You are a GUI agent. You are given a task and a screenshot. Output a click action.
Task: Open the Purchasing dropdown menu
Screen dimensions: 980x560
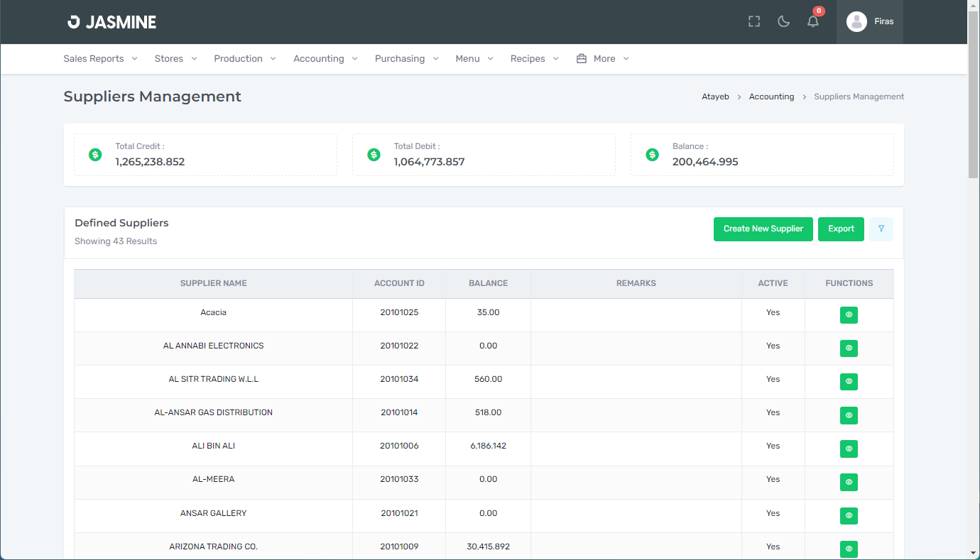(x=406, y=59)
